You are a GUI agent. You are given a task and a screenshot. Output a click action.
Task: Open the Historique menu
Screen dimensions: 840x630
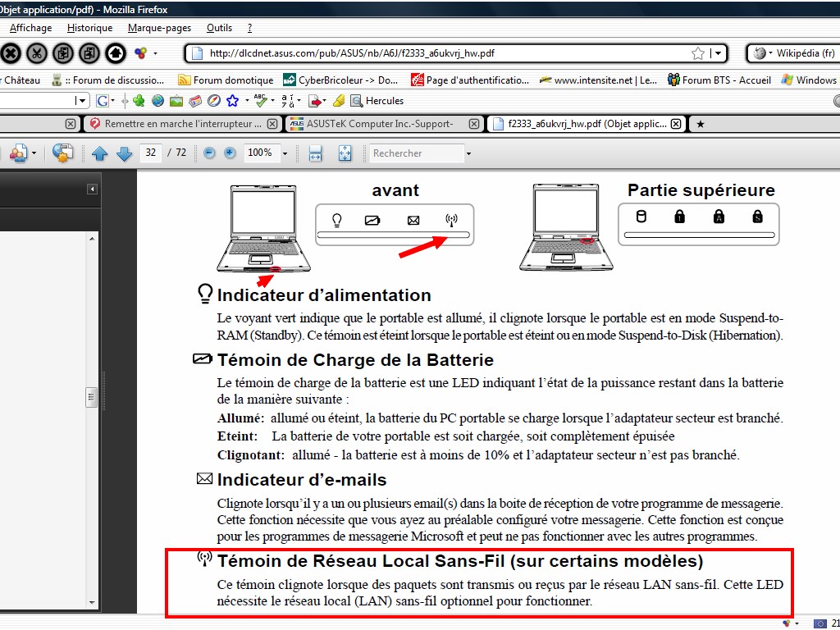click(89, 28)
